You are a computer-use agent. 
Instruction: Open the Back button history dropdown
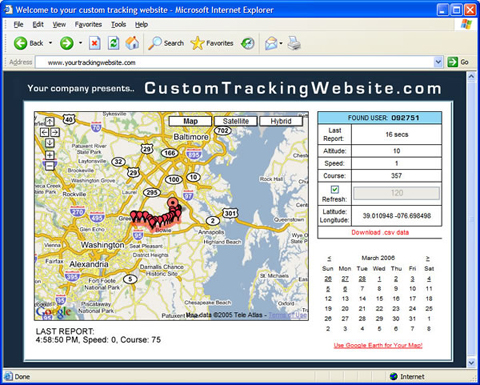(50, 43)
